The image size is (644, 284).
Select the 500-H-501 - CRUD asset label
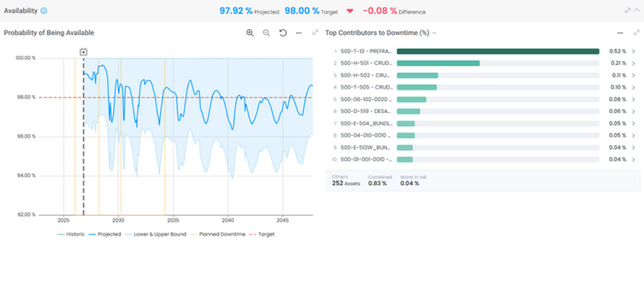[367, 64]
